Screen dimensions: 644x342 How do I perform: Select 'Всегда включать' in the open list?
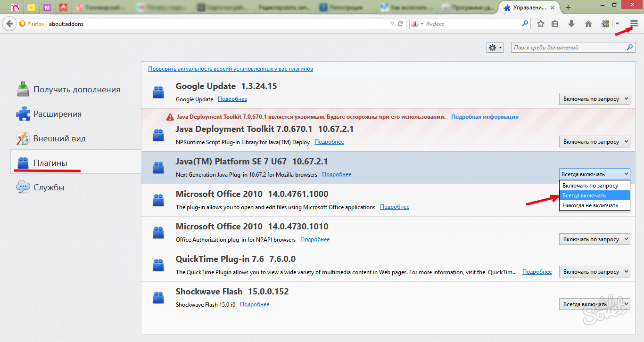pyautogui.click(x=594, y=195)
